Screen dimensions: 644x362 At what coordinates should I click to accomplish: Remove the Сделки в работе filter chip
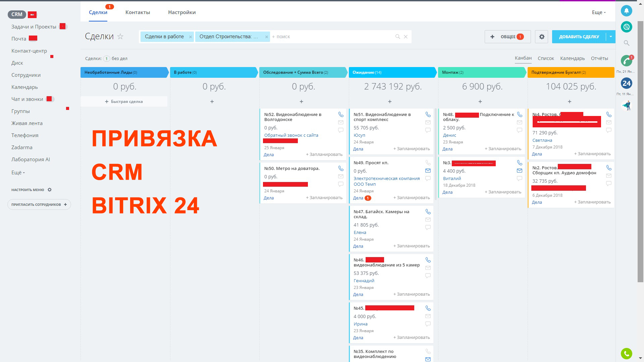190,37
